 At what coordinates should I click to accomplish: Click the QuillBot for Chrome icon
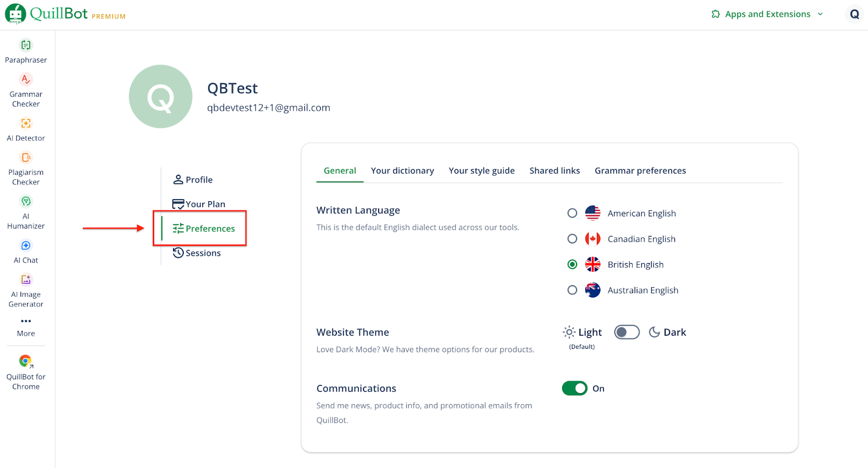(25, 361)
